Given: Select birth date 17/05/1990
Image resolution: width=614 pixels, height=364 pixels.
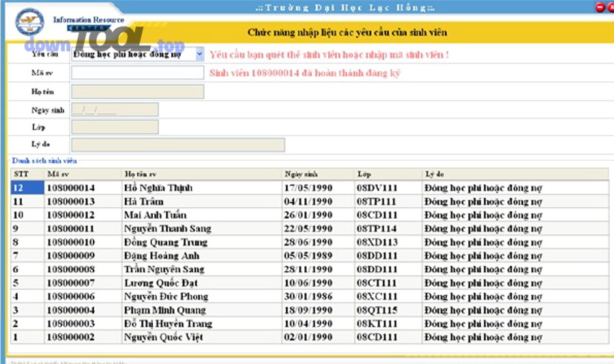Looking at the screenshot, I should pyautogui.click(x=308, y=188).
